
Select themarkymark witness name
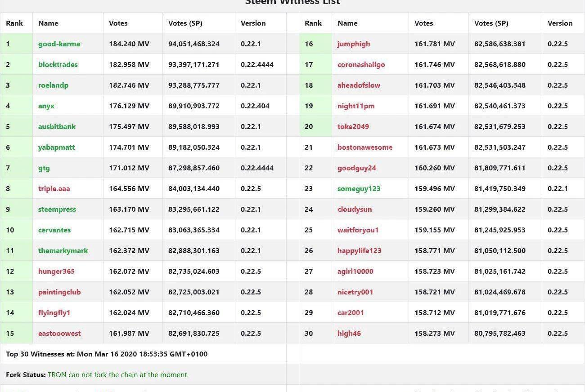[x=63, y=251]
